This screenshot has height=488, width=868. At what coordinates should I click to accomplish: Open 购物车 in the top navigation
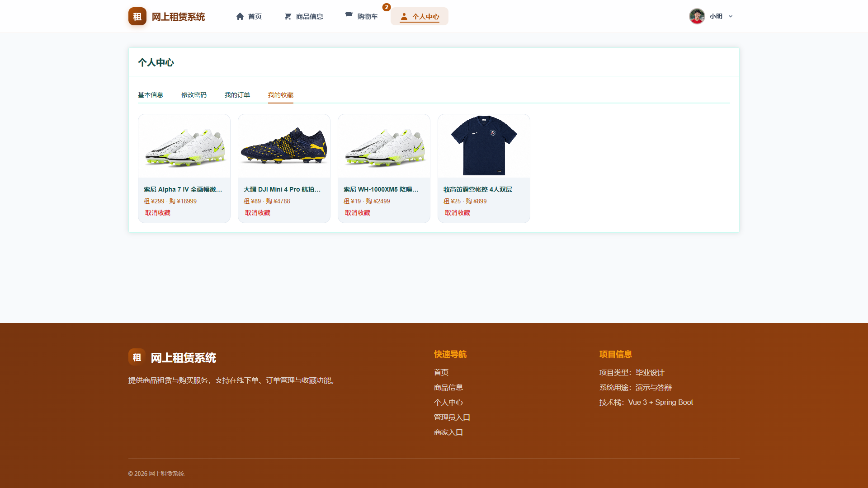pos(361,16)
